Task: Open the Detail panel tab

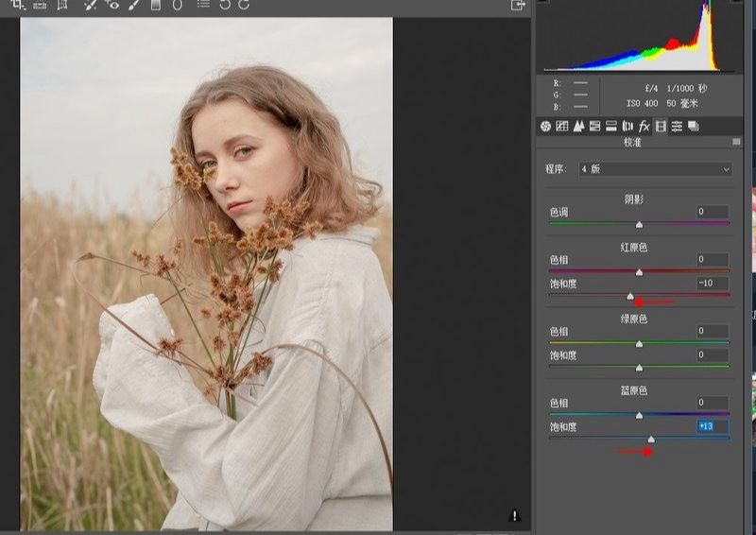Action: pyautogui.click(x=578, y=127)
